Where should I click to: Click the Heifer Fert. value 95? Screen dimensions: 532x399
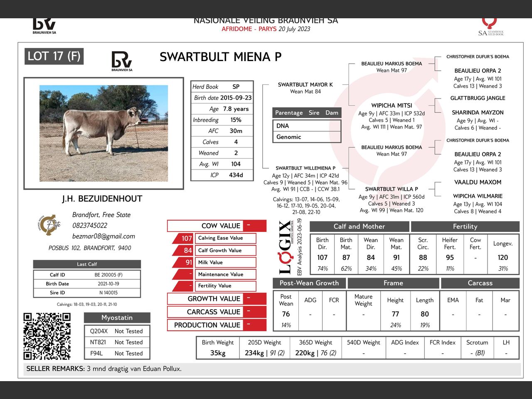(x=450, y=258)
